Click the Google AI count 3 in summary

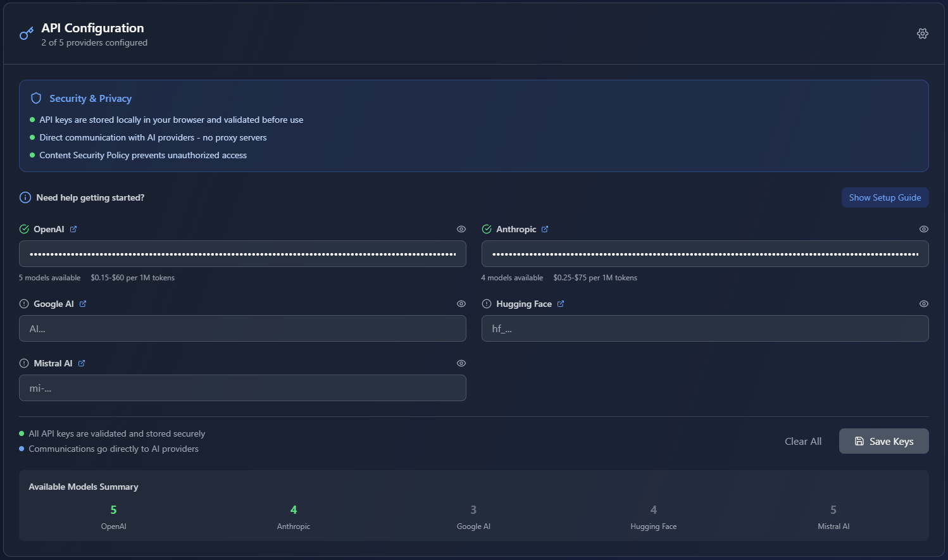[473, 510]
